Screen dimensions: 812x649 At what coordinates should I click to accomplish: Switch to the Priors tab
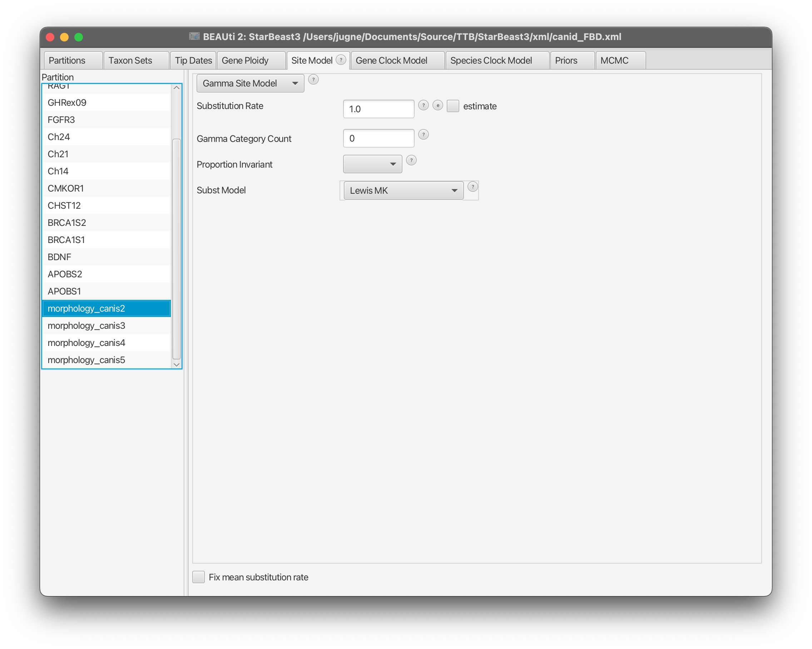566,61
